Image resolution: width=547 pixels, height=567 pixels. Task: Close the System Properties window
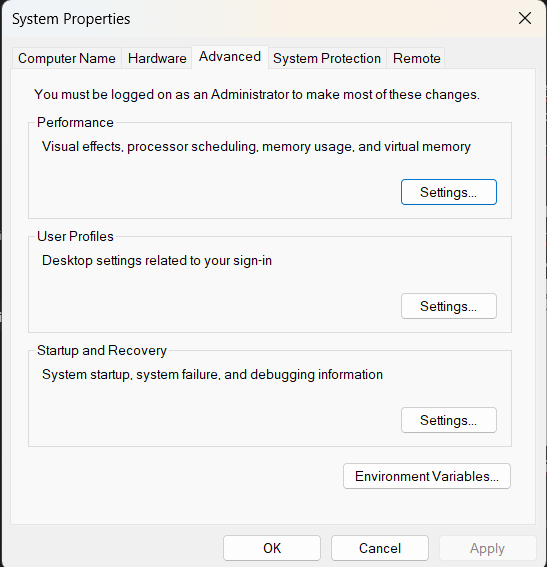point(525,18)
